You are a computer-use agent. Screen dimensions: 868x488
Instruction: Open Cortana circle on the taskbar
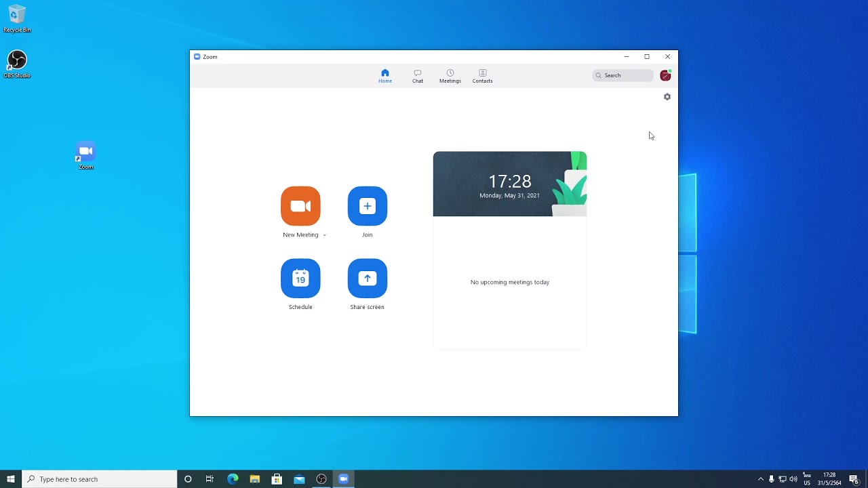point(188,479)
